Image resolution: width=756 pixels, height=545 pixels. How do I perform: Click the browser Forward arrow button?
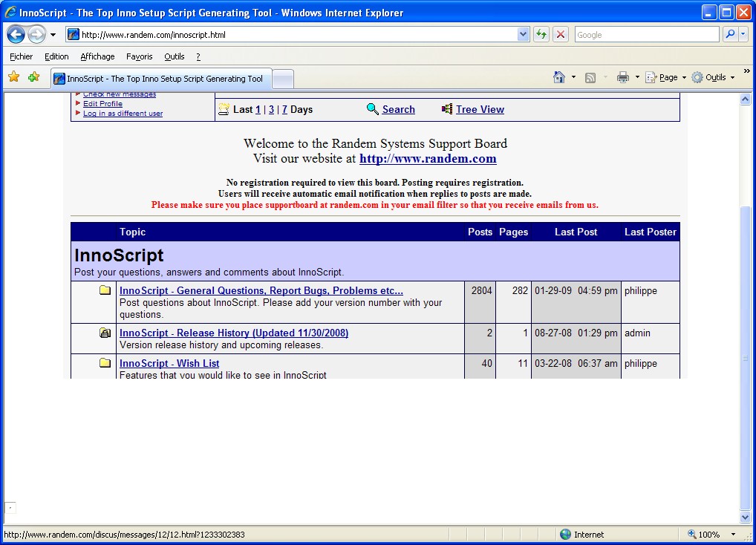[x=36, y=34]
